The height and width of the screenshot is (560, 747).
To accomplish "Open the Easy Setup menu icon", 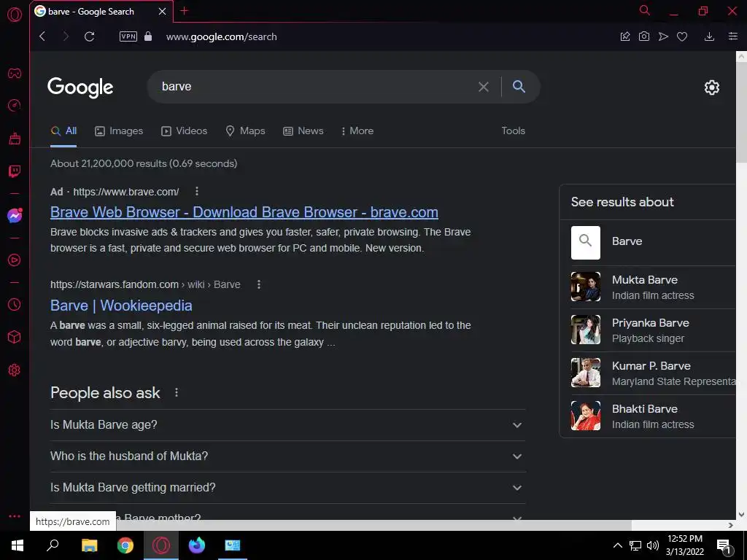I will [733, 36].
